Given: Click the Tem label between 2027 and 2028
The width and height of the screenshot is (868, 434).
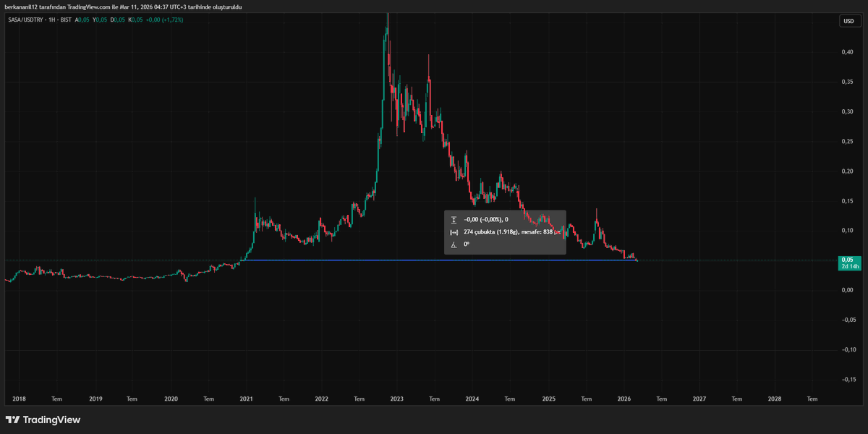Looking at the screenshot, I should click(x=736, y=398).
